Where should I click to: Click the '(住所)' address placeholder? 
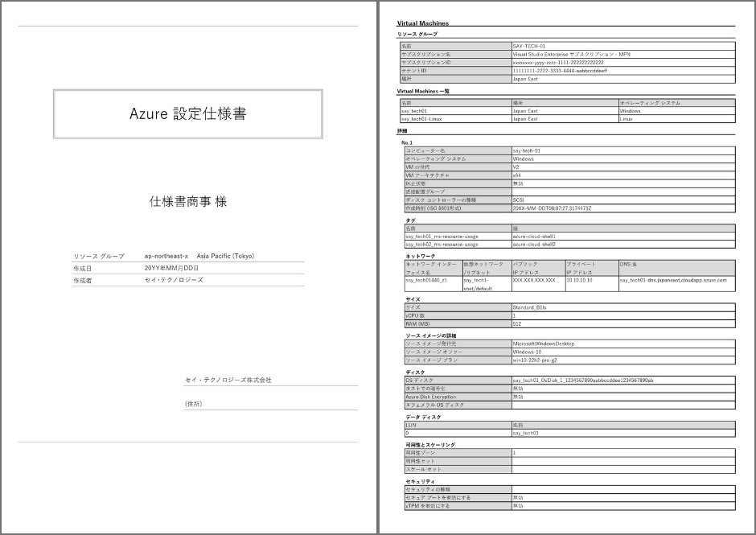(x=193, y=404)
